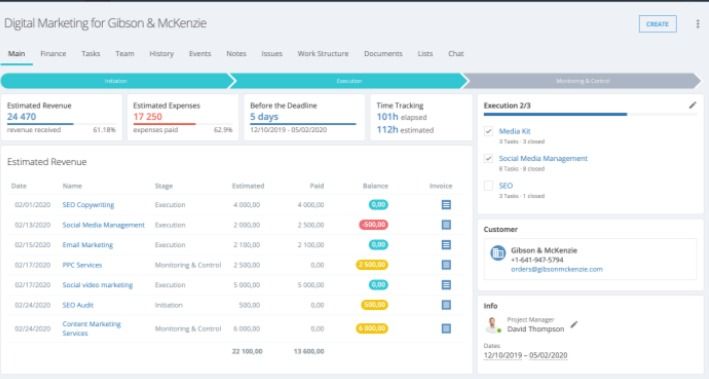Open the Lists tab
Viewport: 709px width, 379px height.
tap(425, 53)
